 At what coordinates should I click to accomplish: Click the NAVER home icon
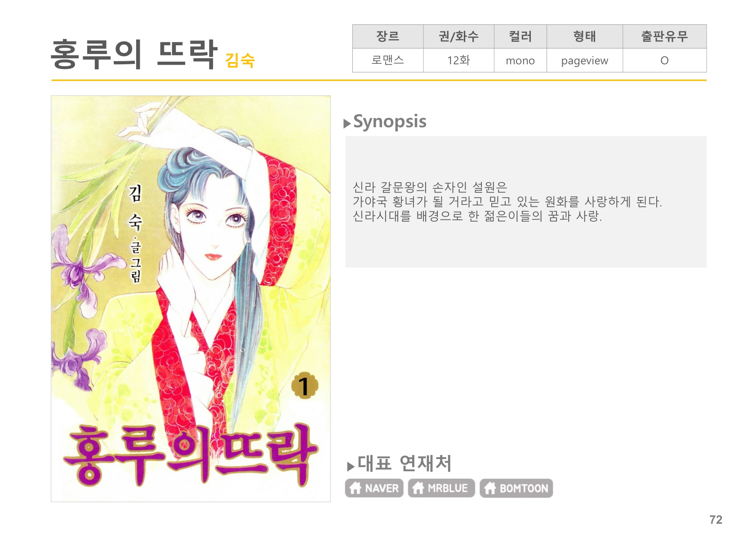click(x=356, y=488)
